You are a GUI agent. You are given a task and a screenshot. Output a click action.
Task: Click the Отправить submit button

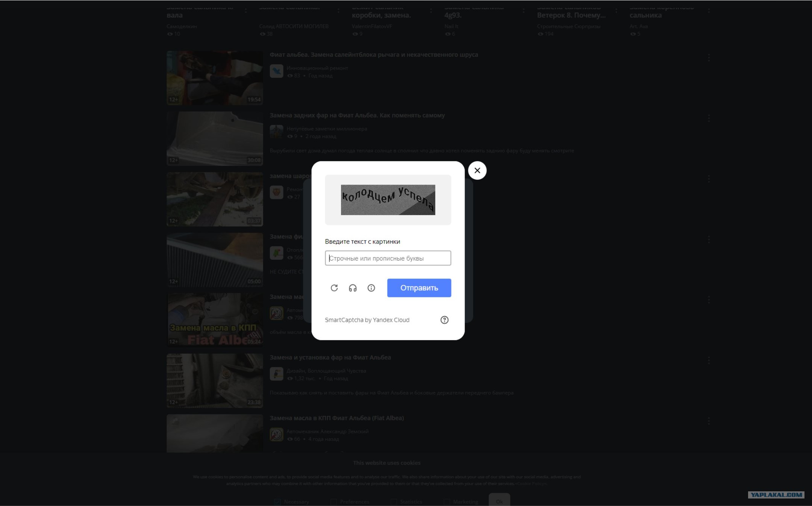(x=419, y=288)
